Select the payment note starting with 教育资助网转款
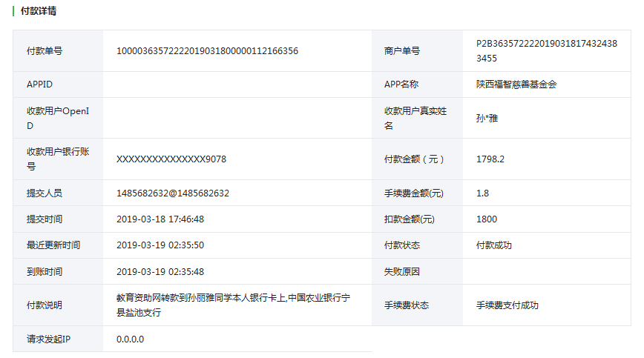Image resolution: width=644 pixels, height=358 pixels. (x=233, y=305)
